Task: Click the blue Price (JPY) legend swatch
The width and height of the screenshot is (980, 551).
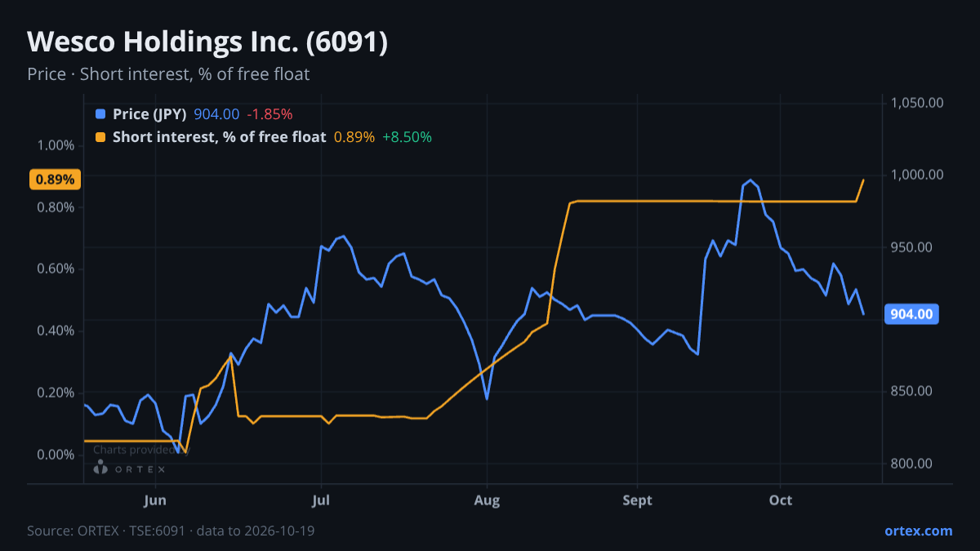Action: [100, 114]
